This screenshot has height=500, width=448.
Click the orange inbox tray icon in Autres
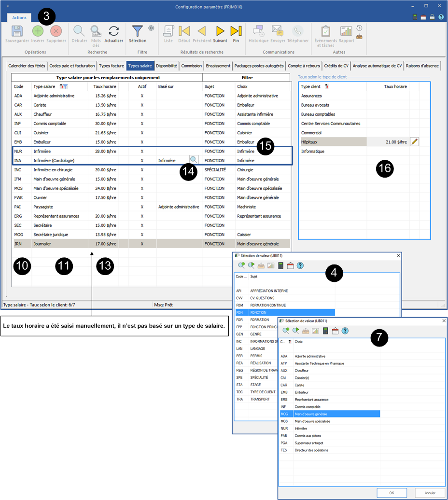click(359, 36)
